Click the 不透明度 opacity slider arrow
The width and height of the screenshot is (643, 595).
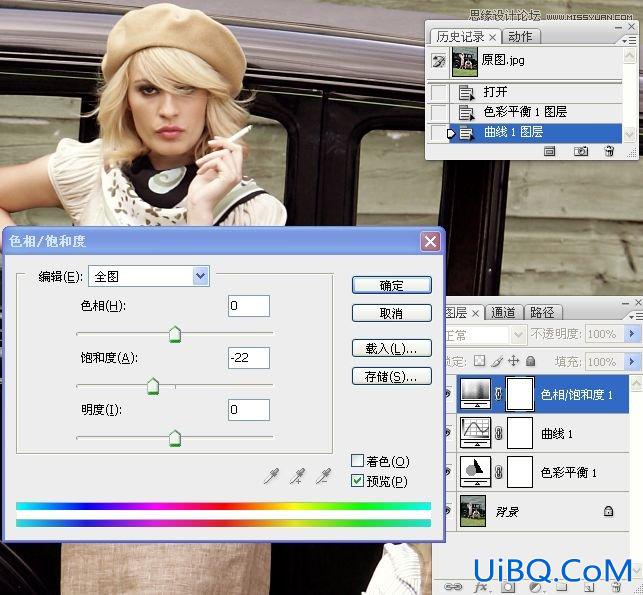tap(632, 334)
